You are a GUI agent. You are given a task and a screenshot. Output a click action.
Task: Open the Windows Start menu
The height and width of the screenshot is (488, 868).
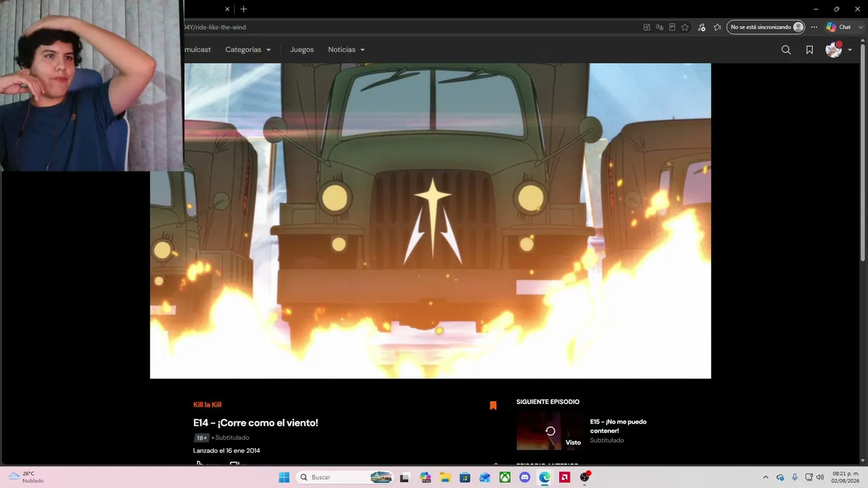[284, 477]
